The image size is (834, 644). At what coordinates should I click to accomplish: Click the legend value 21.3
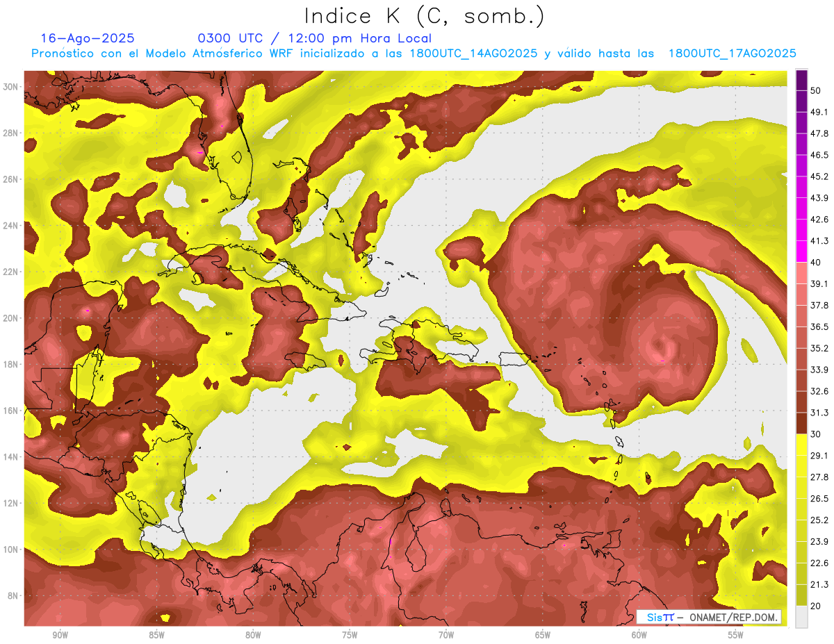coord(819,585)
